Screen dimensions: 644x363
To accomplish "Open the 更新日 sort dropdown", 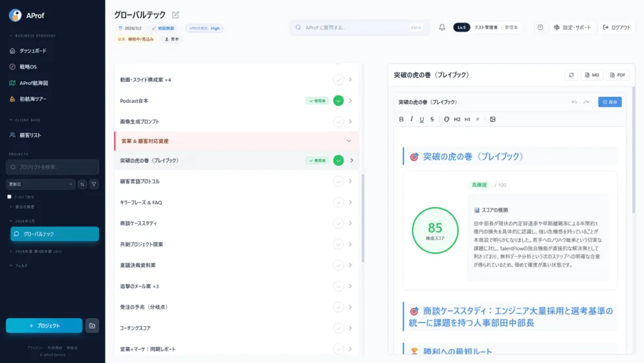I will (x=40, y=184).
